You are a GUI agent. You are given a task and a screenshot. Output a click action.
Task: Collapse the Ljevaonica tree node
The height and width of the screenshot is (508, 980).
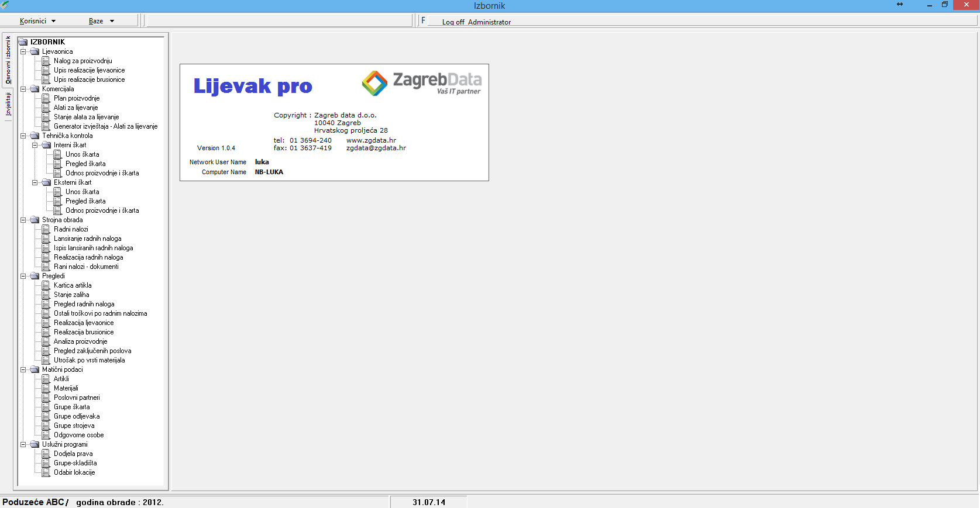[23, 51]
